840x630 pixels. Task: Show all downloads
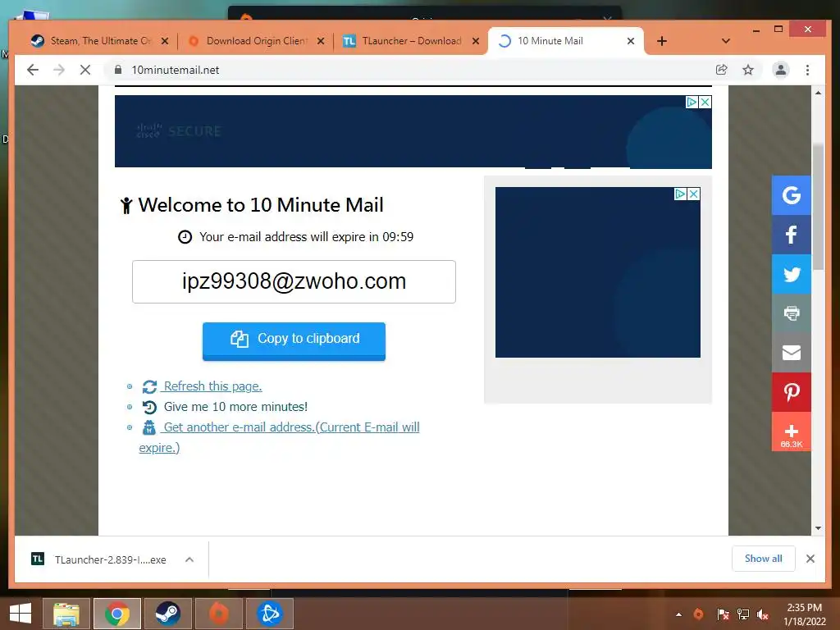pyautogui.click(x=764, y=559)
